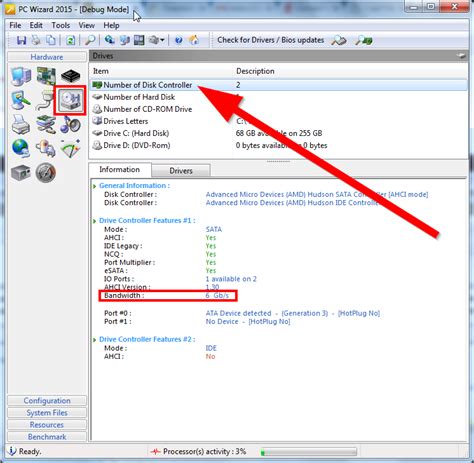
Task: Click the Hudson SATA Controller entry
Action: 317,194
